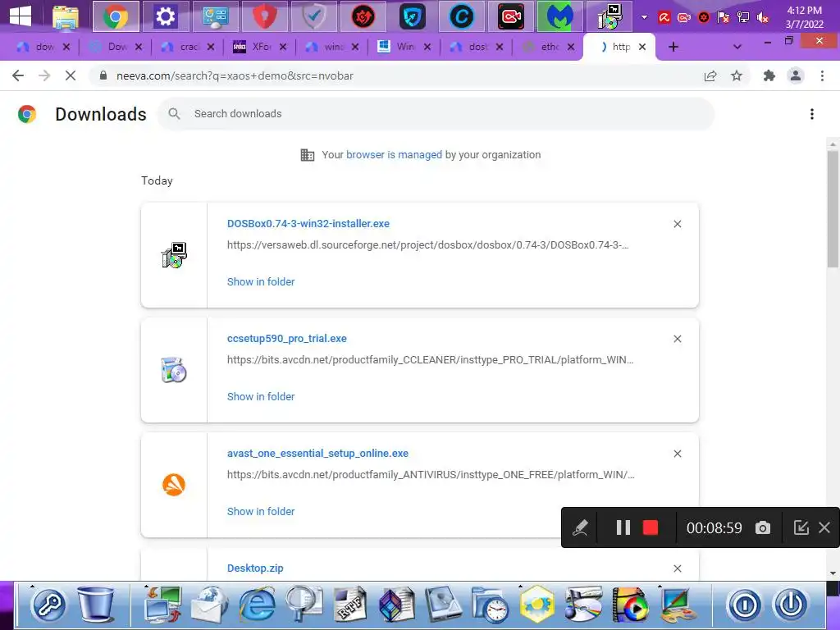Open Downloads page more actions menu
Screen dimensions: 840x630
click(x=811, y=113)
